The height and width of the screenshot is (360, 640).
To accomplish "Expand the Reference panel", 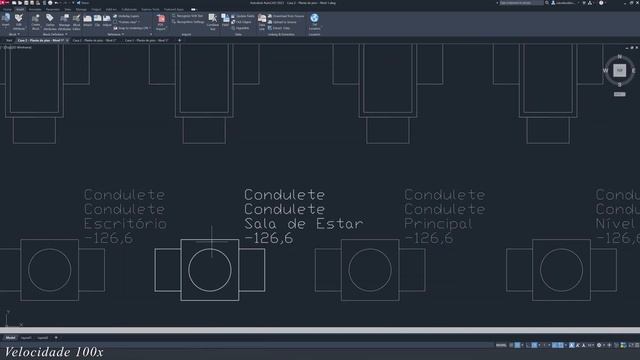I will [x=116, y=35].
